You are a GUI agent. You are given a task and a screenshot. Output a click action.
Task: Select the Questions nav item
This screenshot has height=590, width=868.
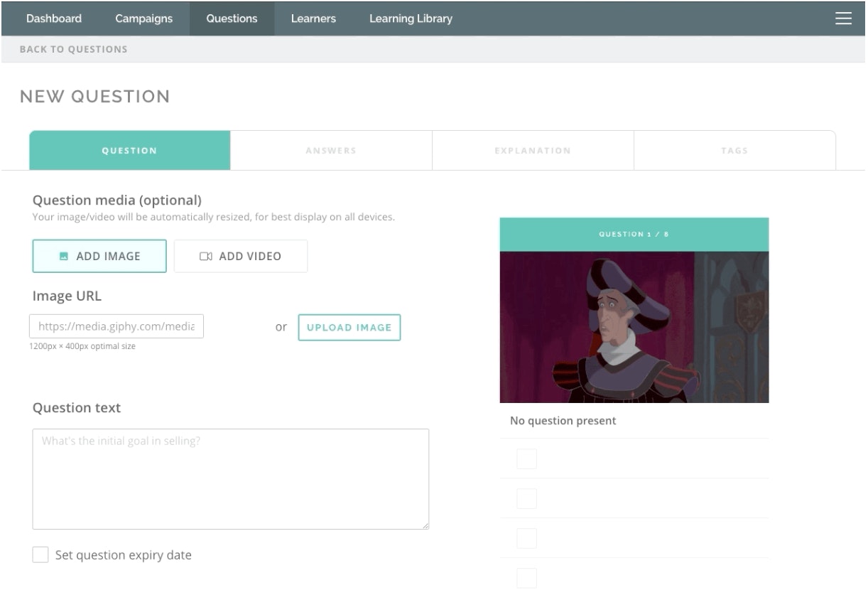pyautogui.click(x=232, y=18)
